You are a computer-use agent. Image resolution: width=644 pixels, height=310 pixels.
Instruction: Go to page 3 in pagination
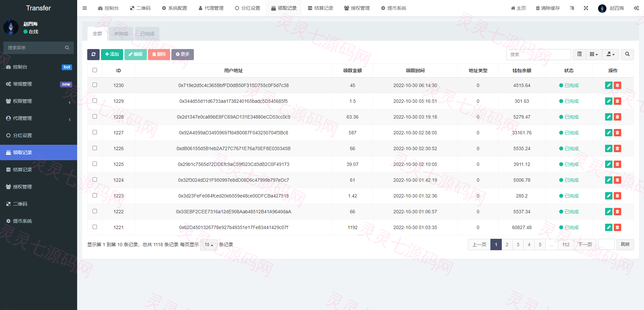click(518, 245)
